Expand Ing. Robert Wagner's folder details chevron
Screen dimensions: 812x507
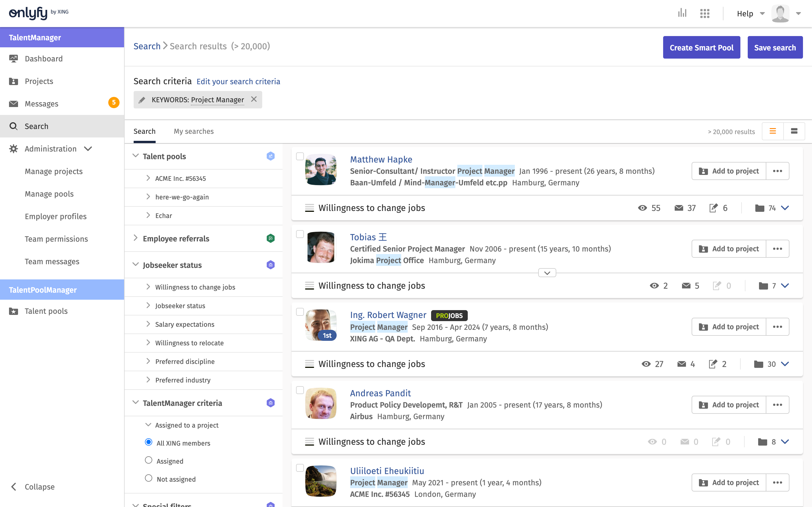click(785, 364)
